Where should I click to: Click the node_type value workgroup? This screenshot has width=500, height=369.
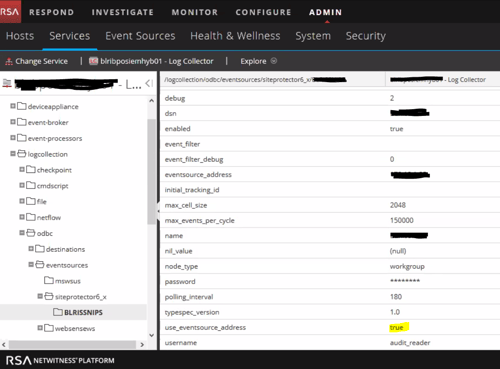(x=407, y=266)
